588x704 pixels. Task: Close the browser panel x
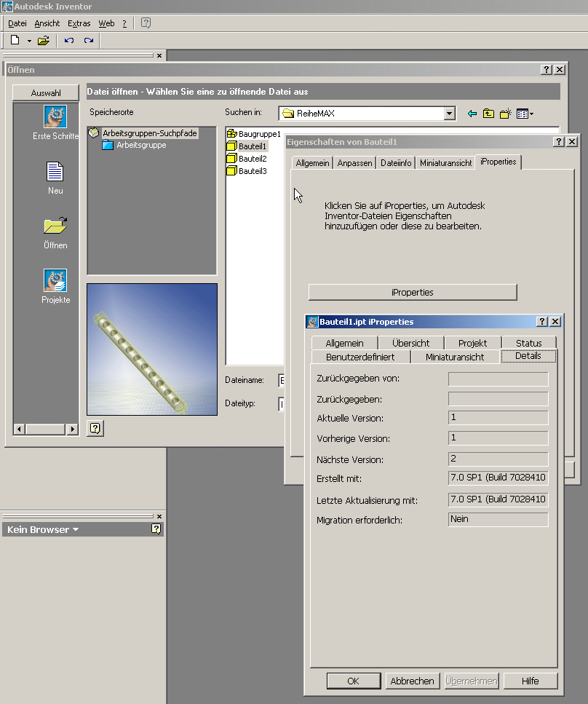(159, 516)
